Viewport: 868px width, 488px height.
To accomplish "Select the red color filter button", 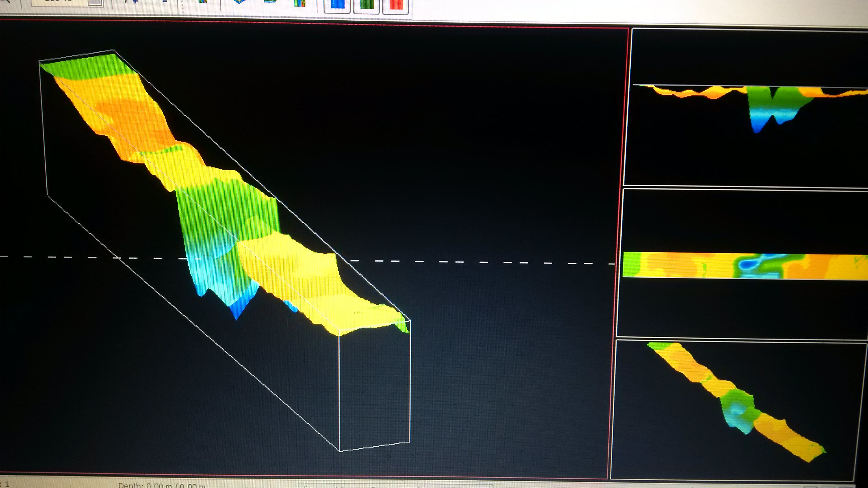I will (396, 5).
